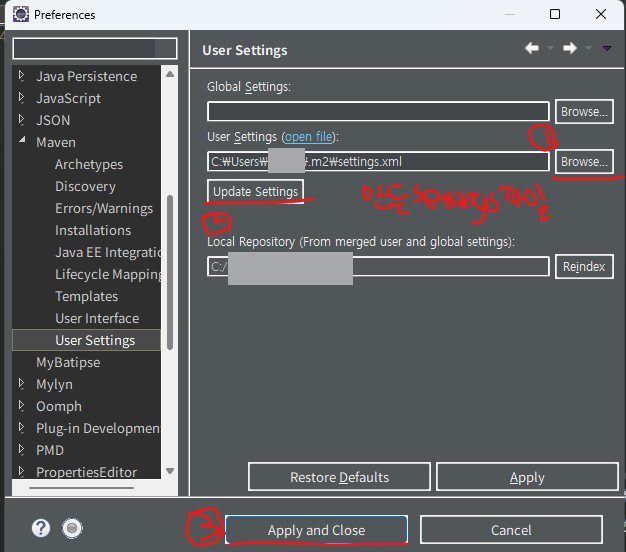Click the preferences filter text field
Screen dimensions: 626x552
click(x=95, y=49)
